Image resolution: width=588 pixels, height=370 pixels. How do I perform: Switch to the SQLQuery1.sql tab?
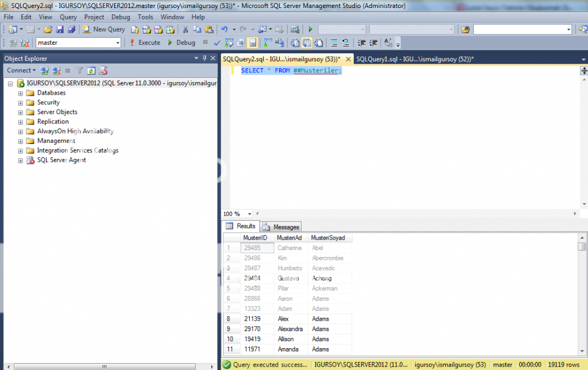tap(415, 59)
